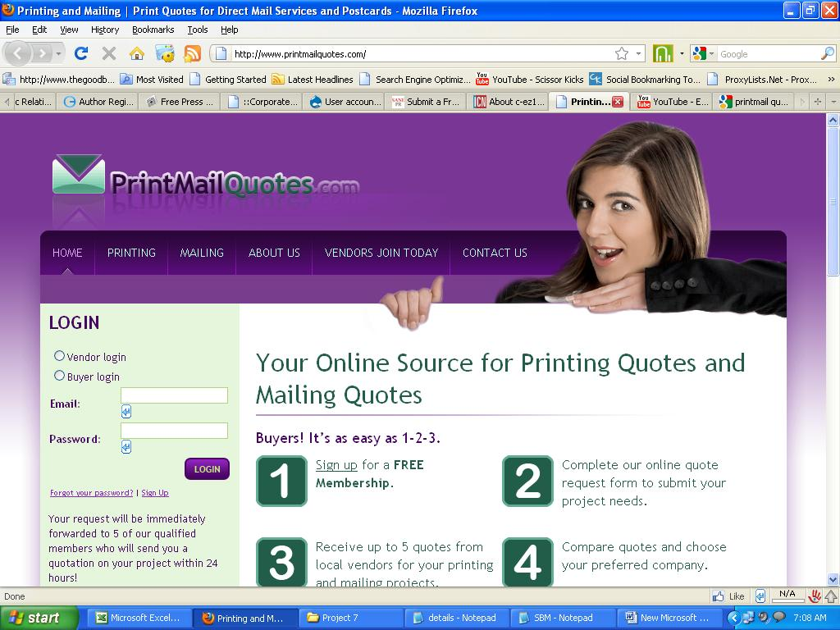The image size is (840, 630).
Task: Open the address bar history dropdown
Action: point(638,53)
